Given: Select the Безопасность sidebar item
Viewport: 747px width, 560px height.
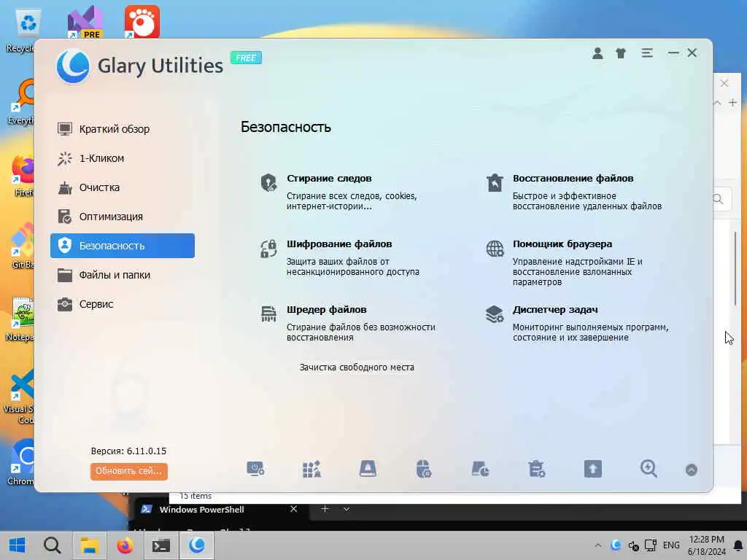Looking at the screenshot, I should 123,246.
